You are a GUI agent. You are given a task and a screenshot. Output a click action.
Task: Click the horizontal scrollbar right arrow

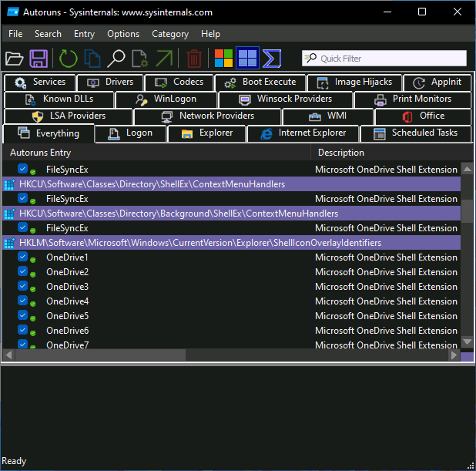[x=454, y=355]
